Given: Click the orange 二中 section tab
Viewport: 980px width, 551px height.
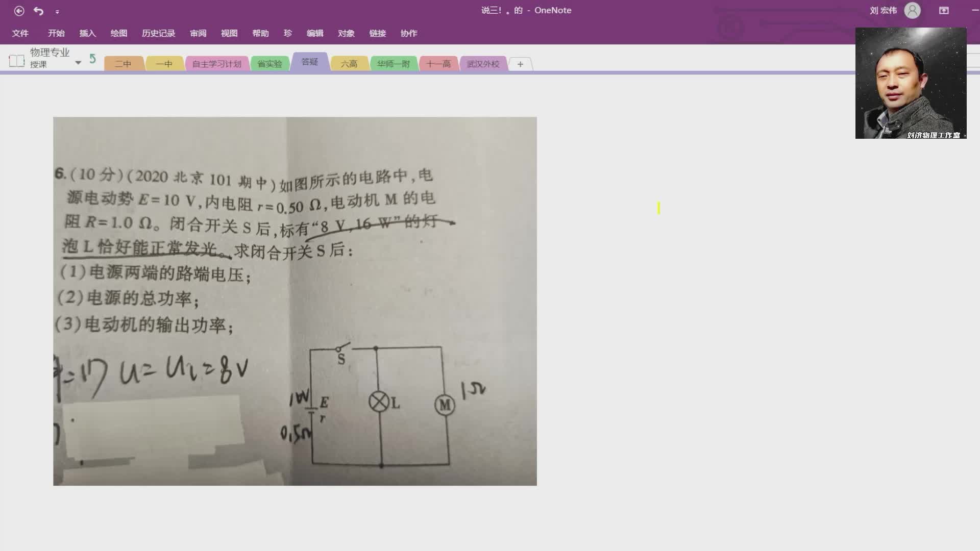Looking at the screenshot, I should pyautogui.click(x=123, y=63).
